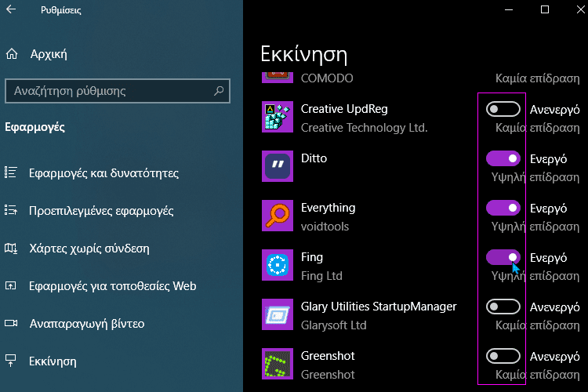Viewport: 588px width, 392px height.
Task: Turn on the Greenshot startup toggle
Action: coord(503,356)
